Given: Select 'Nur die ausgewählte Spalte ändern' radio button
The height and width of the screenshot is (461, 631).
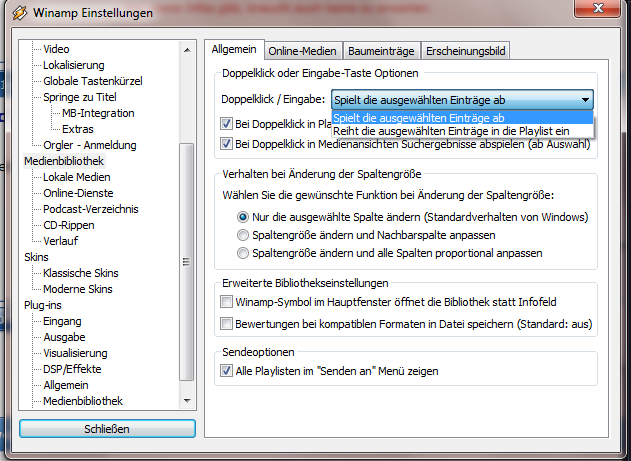Looking at the screenshot, I should tap(243, 217).
